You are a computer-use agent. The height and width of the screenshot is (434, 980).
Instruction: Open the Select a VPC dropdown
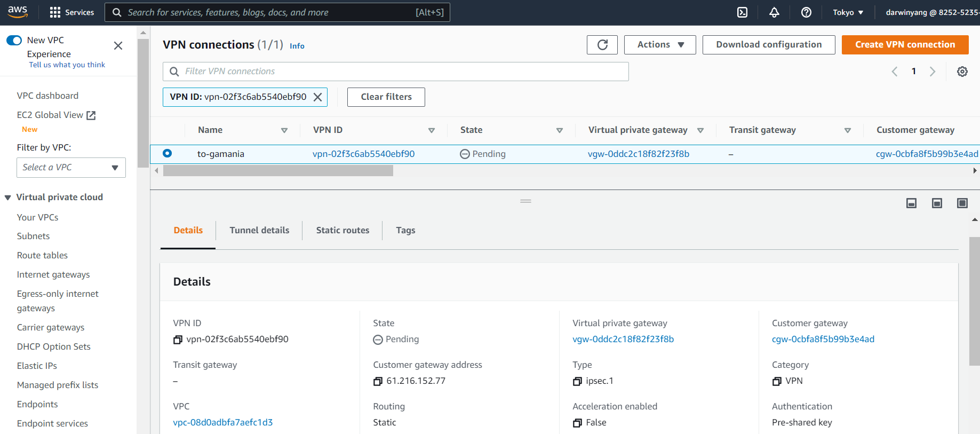click(x=71, y=168)
